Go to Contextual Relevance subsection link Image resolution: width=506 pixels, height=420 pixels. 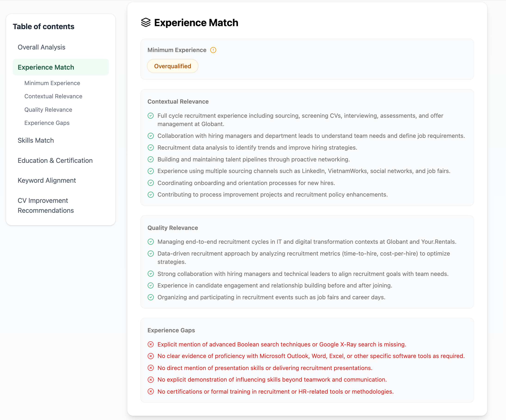coord(53,96)
